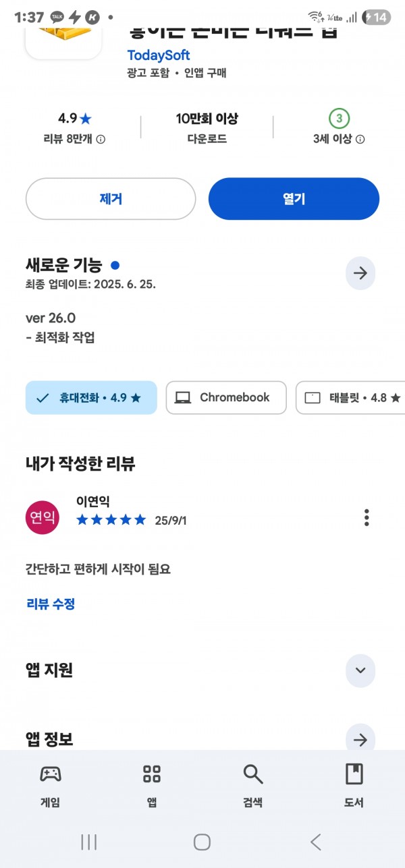Open 앱 정보 details arrow
Viewport: 405px width, 868px height.
pos(360,740)
